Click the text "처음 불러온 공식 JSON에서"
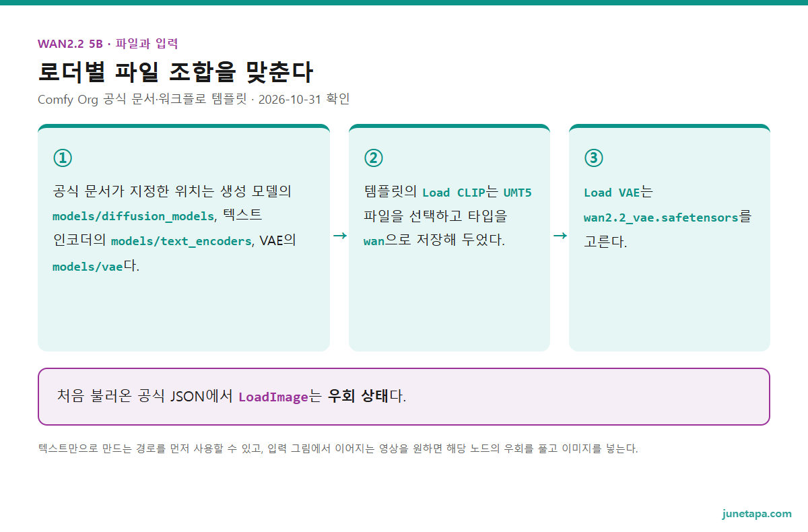Viewport: 808px width, 532px height. click(x=146, y=396)
